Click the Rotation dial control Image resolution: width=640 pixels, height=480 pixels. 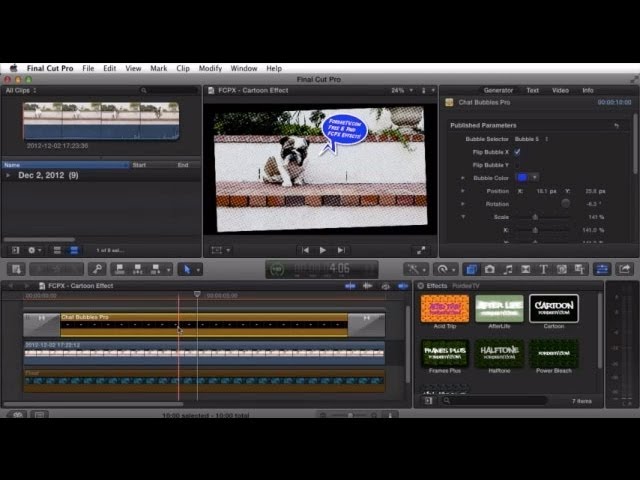pyautogui.click(x=565, y=203)
